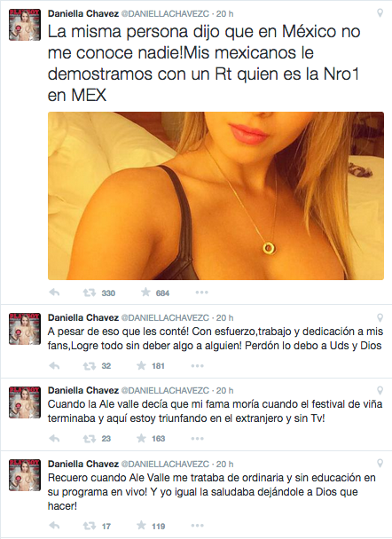
Task: Favorite the tweet with 163 stars
Action: (x=141, y=438)
